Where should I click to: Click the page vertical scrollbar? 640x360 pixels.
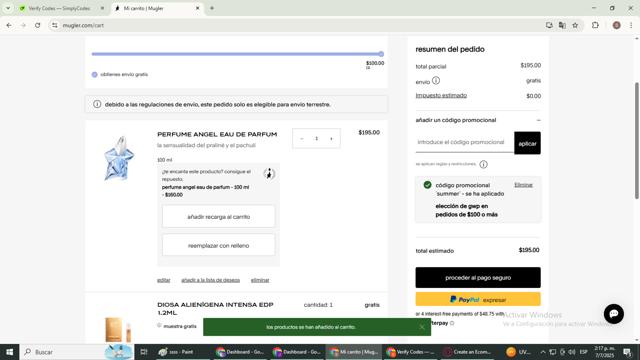pos(636,140)
